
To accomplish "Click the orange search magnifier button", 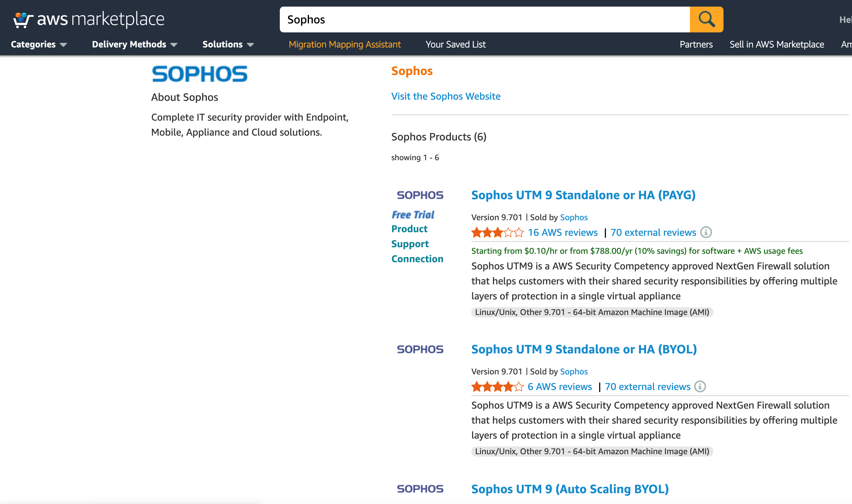I will [x=706, y=19].
